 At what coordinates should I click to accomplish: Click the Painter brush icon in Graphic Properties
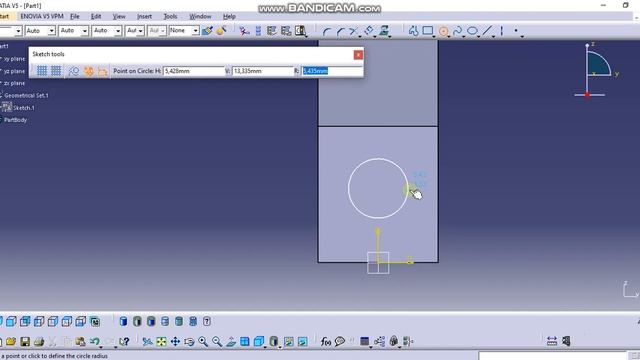point(207,31)
